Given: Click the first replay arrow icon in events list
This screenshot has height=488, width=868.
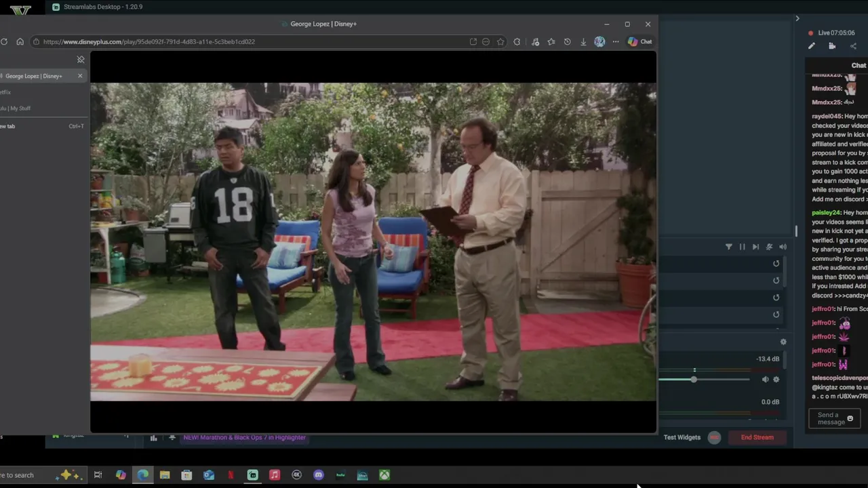Looking at the screenshot, I should coord(776,264).
